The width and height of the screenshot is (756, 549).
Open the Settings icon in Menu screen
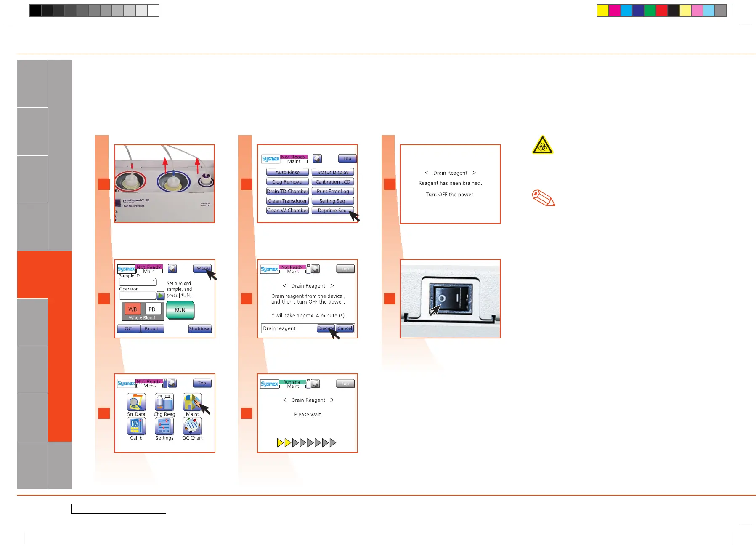164,426
